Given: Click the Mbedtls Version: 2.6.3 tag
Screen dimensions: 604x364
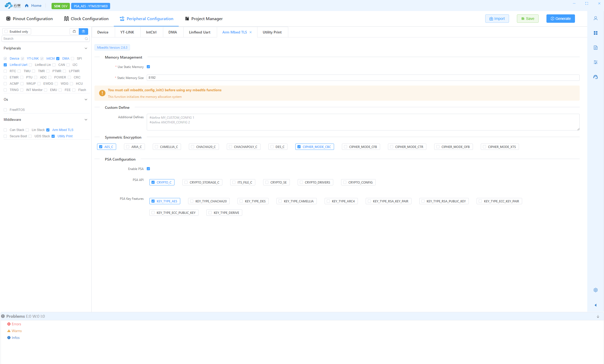Looking at the screenshot, I should coord(112,47).
